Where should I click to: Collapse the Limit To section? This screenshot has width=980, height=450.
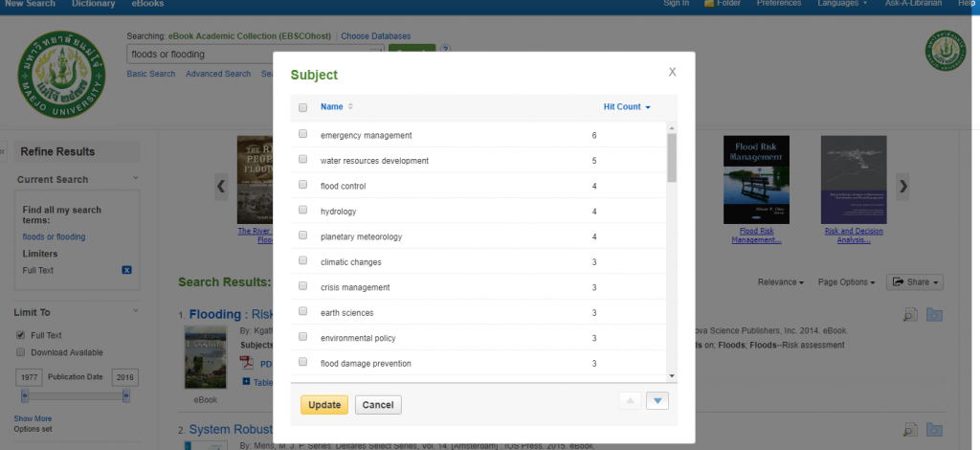[135, 312]
